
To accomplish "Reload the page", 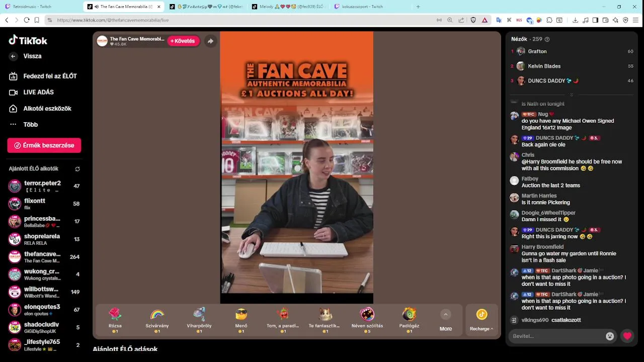I will pos(27,20).
